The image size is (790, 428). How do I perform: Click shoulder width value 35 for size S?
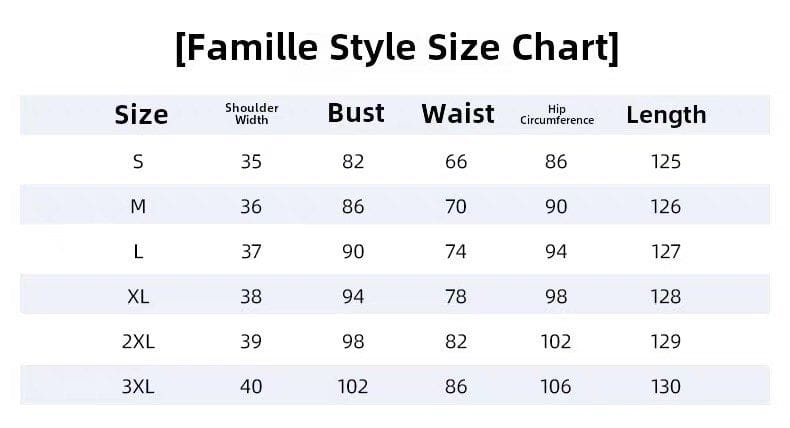pos(251,162)
